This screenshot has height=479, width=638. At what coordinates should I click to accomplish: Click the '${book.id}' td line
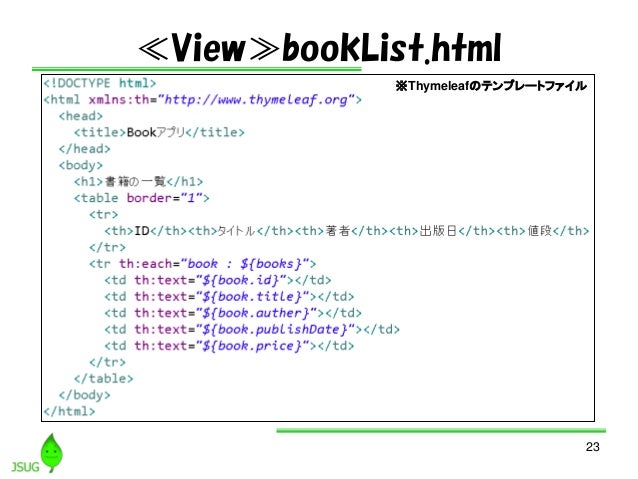coord(218,280)
